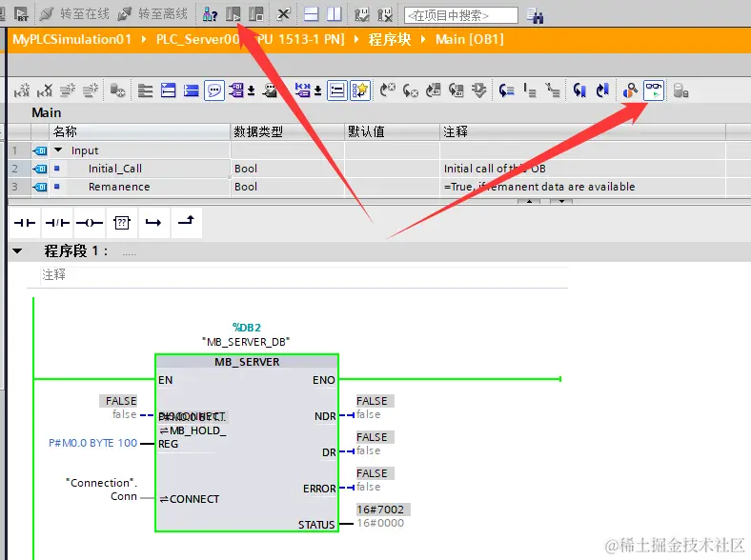
Task: Click the 注释 column header
Action: 583,131
